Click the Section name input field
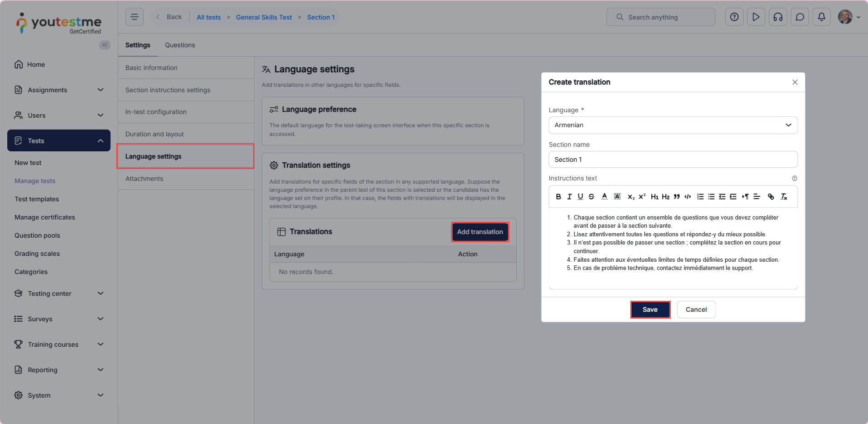 click(x=673, y=160)
